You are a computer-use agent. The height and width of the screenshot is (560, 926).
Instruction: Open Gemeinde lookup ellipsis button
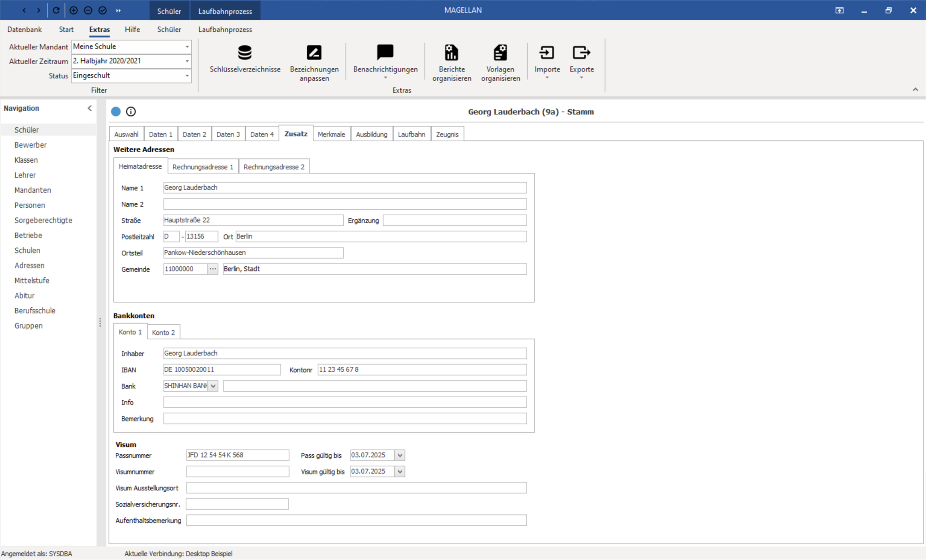(213, 269)
